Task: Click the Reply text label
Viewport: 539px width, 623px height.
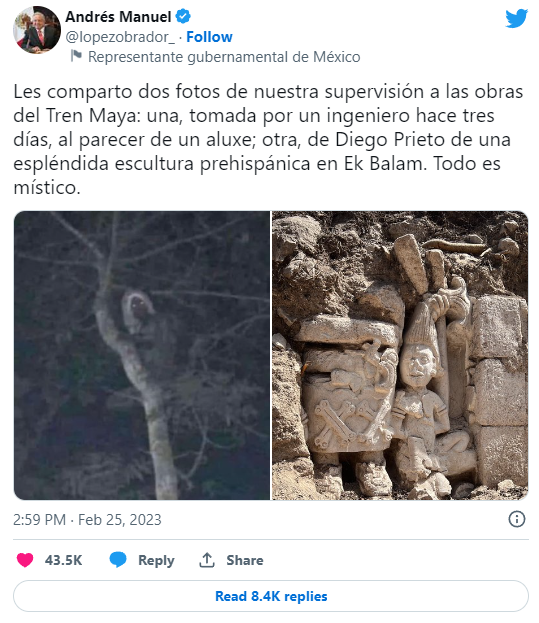Action: [156, 560]
